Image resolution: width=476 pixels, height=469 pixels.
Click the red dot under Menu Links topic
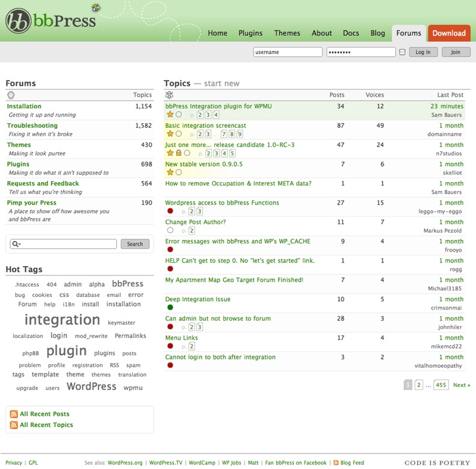pyautogui.click(x=170, y=346)
